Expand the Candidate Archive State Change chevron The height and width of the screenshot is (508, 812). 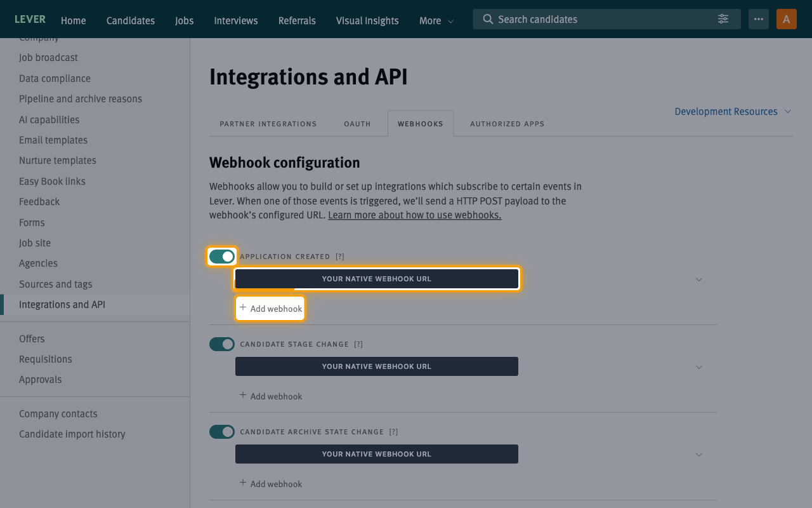(699, 455)
